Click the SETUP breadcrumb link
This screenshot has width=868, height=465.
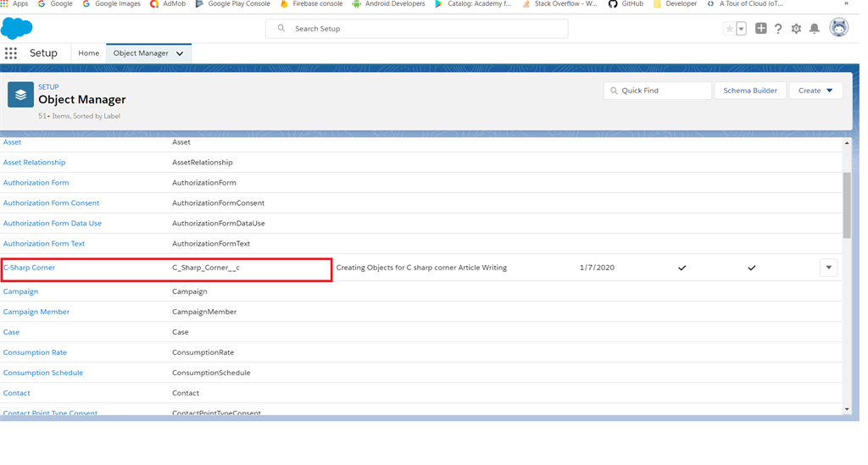[x=48, y=86]
